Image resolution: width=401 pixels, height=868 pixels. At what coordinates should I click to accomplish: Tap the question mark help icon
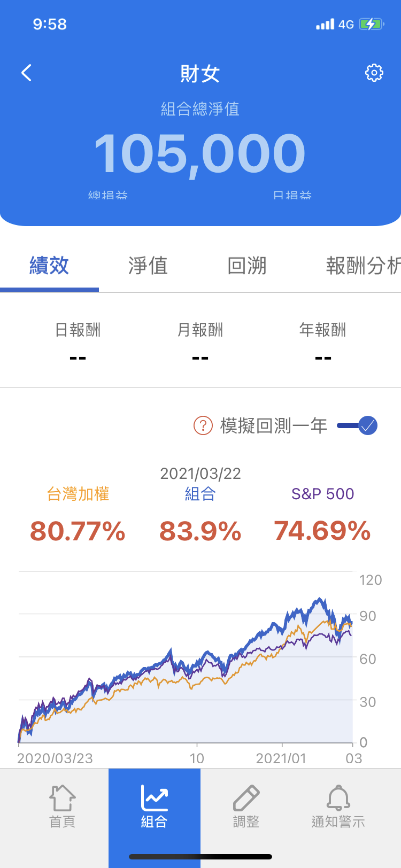(203, 426)
